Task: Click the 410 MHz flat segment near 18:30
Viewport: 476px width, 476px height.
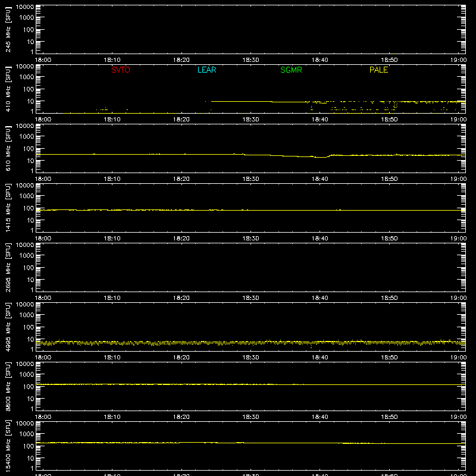Action: [x=242, y=101]
